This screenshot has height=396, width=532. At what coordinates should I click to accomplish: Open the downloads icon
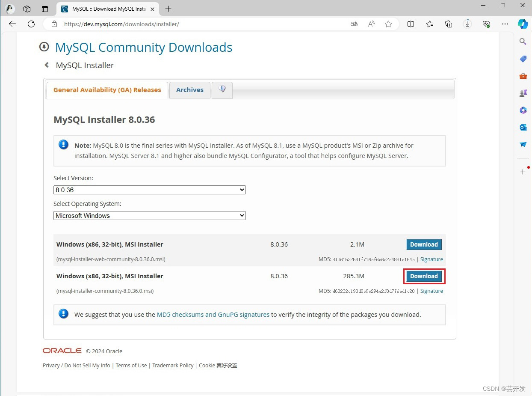467,24
